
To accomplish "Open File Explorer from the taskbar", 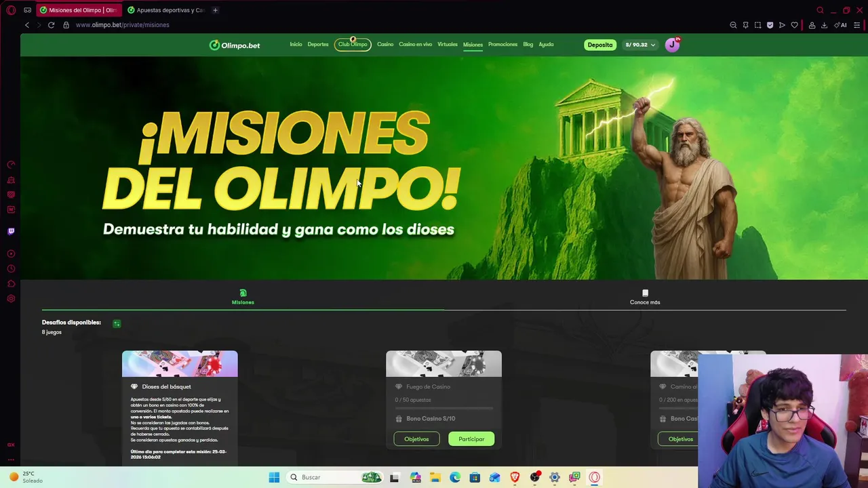I will tap(435, 477).
